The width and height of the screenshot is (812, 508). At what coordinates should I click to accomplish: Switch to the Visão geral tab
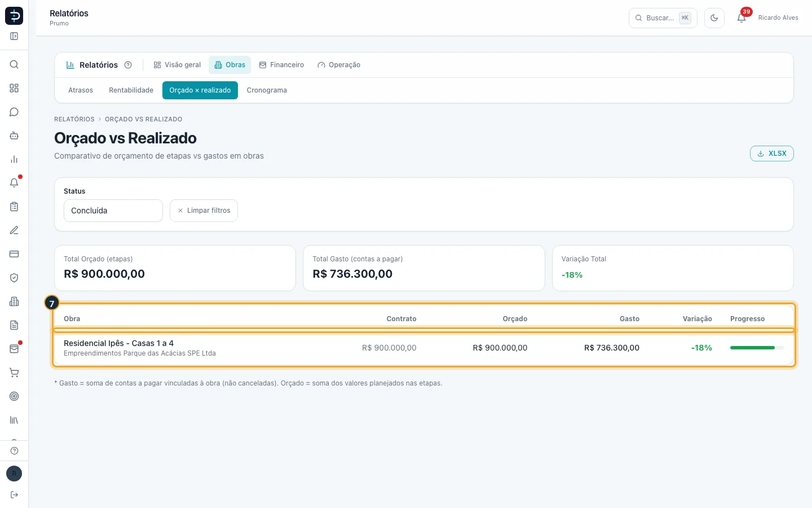click(177, 65)
